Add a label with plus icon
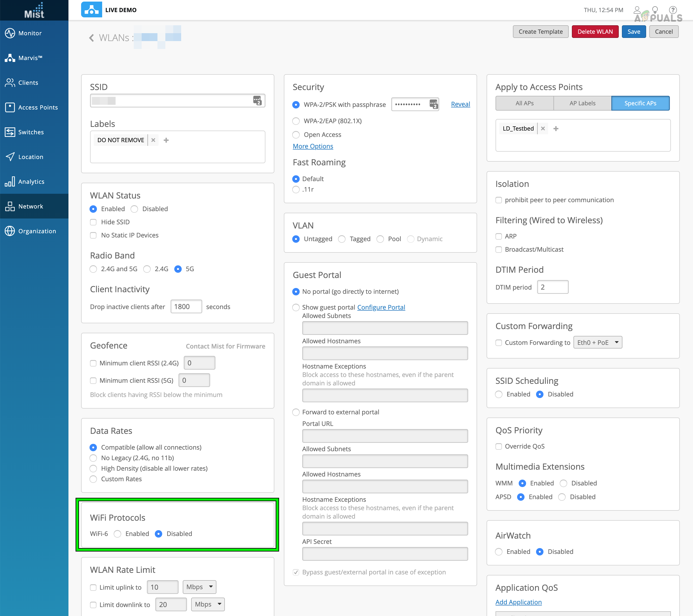The width and height of the screenshot is (693, 616). [166, 140]
